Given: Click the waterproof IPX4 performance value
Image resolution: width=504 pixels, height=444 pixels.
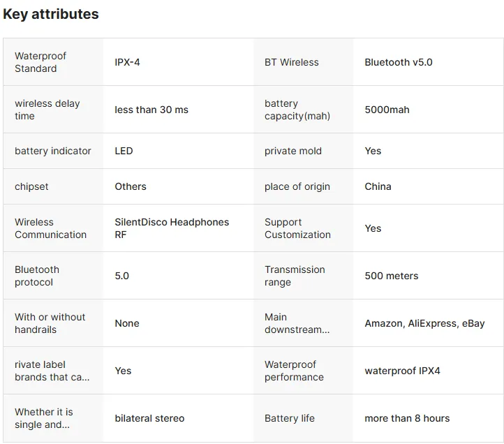Looking at the screenshot, I should pos(402,371).
